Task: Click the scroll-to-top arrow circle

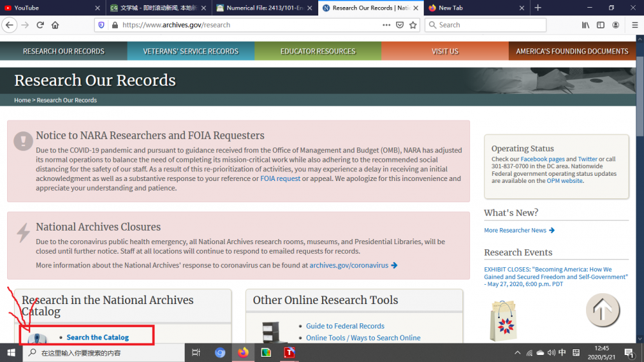Action: click(602, 310)
